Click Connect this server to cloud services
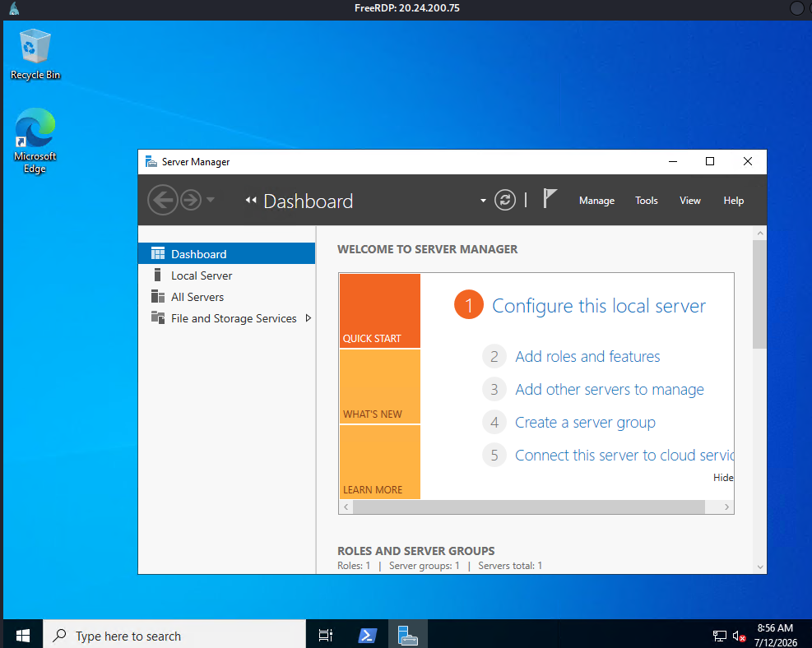Viewport: 812px width, 648px height. tap(624, 455)
